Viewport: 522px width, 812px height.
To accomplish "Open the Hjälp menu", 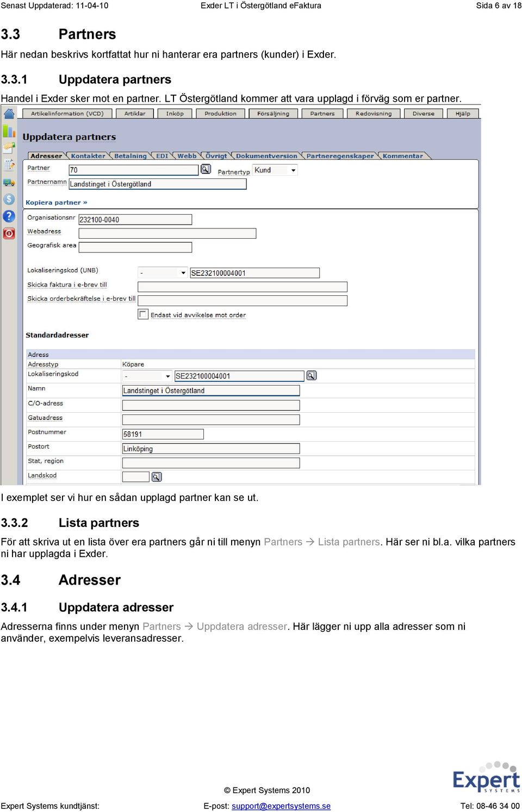I will (x=463, y=114).
